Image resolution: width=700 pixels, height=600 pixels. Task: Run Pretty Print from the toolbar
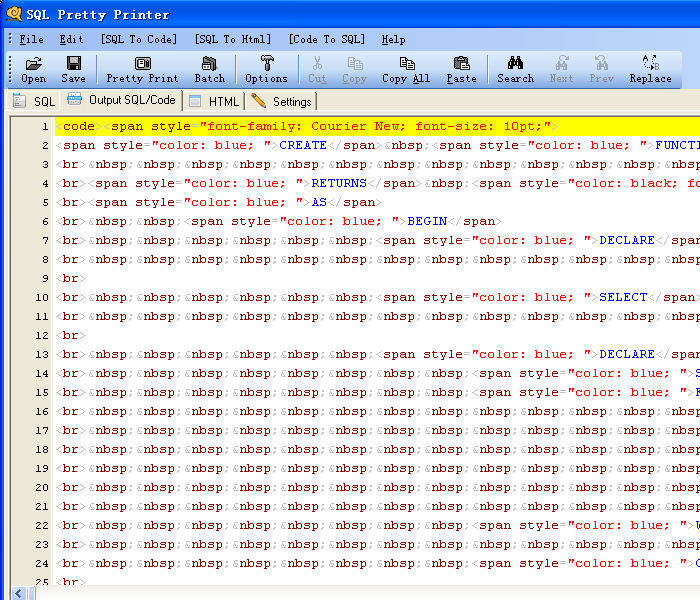coord(142,69)
